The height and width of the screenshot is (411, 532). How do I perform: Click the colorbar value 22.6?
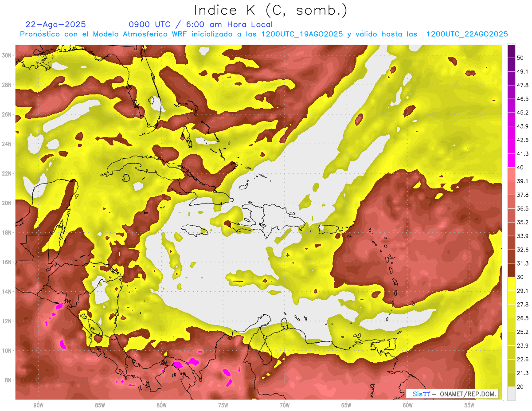(522, 359)
